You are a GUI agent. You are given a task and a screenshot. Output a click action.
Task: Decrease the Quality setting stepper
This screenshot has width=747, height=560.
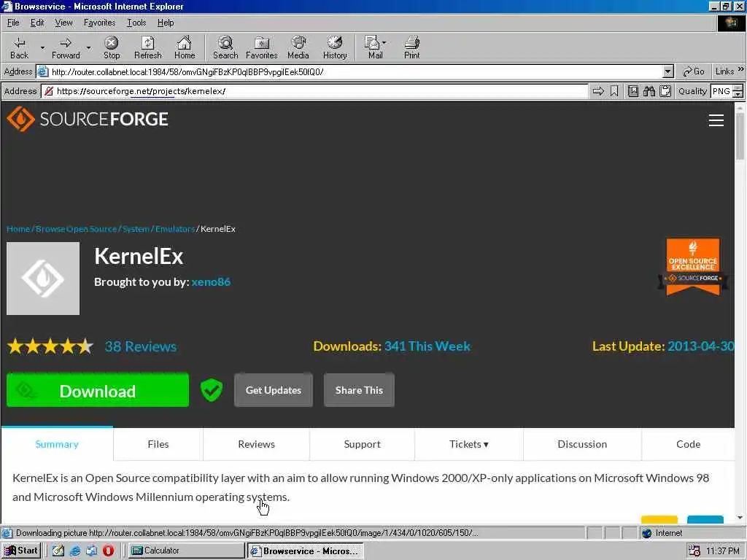(x=738, y=94)
